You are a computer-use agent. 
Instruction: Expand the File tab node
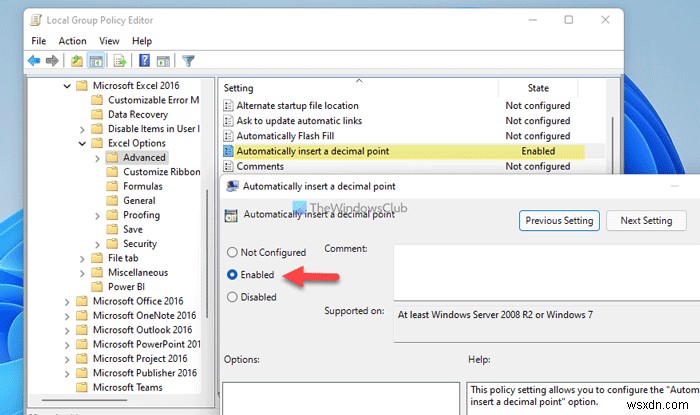pyautogui.click(x=82, y=259)
